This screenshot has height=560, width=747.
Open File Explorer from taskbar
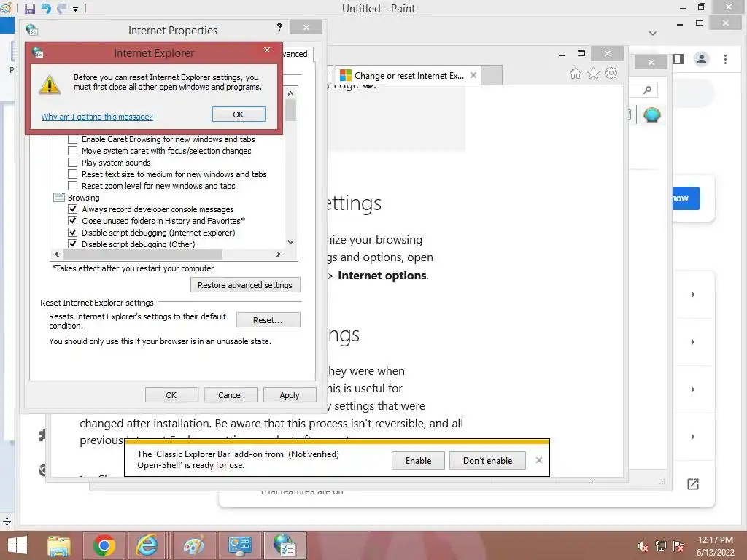tap(59, 545)
